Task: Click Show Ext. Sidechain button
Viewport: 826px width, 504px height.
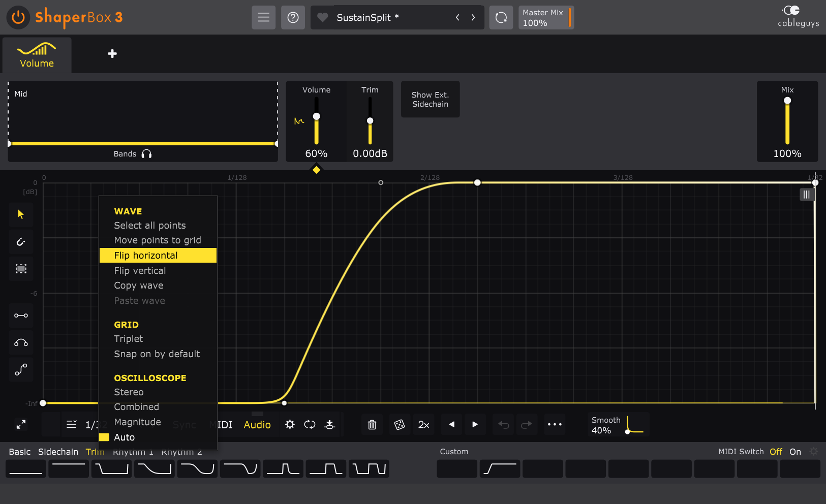Action: 430,99
